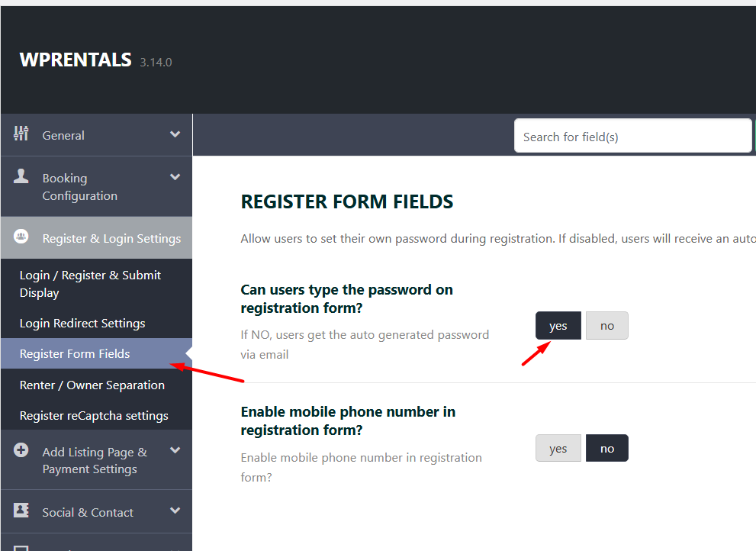The image size is (756, 551).
Task: Select no for password on registration form
Action: (x=607, y=326)
